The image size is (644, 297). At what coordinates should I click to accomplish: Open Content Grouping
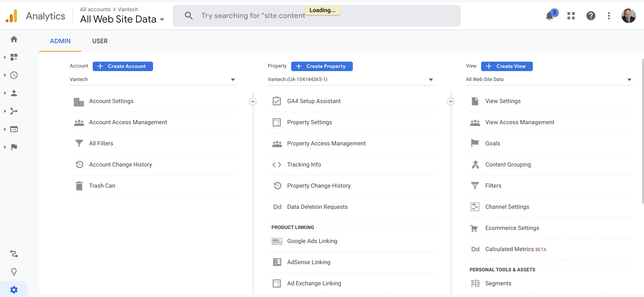550,164
